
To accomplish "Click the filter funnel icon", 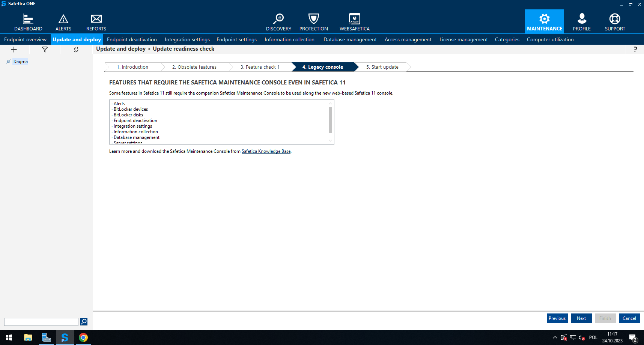I will click(45, 50).
